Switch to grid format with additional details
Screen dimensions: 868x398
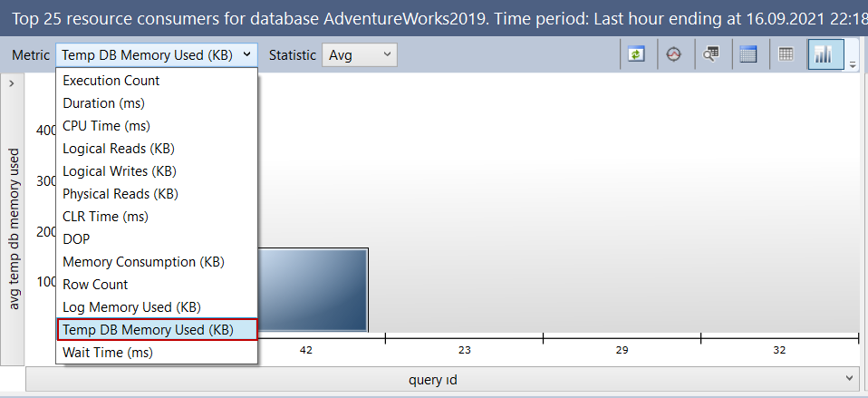(748, 54)
